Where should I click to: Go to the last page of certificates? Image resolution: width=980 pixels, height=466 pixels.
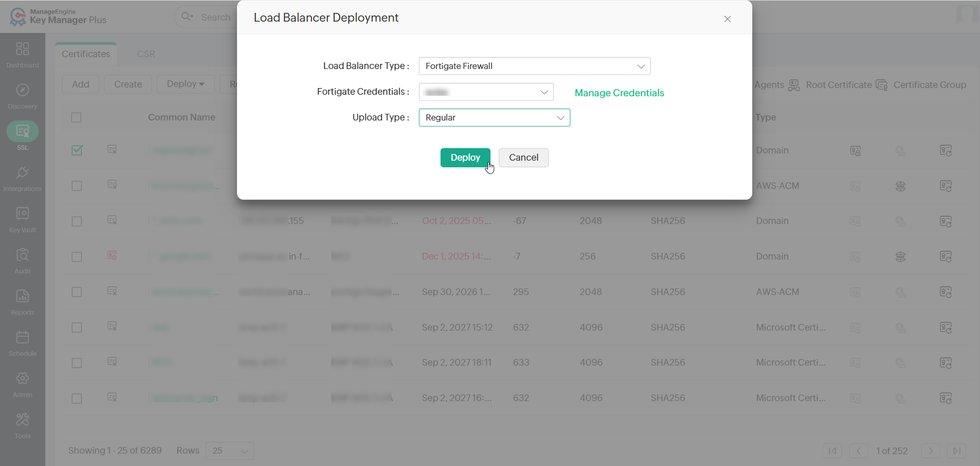coord(956,451)
